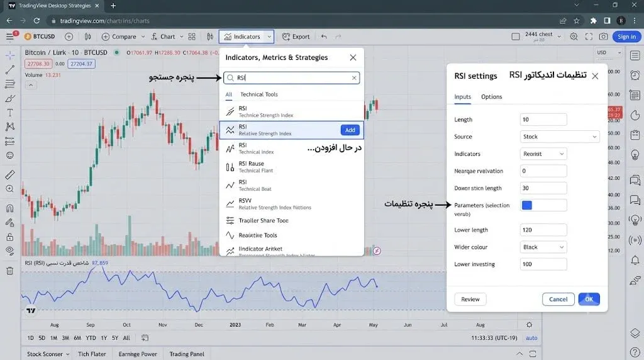Screen dimensions: 644x360
Task: Open time axis settings gear
Action: (530, 325)
